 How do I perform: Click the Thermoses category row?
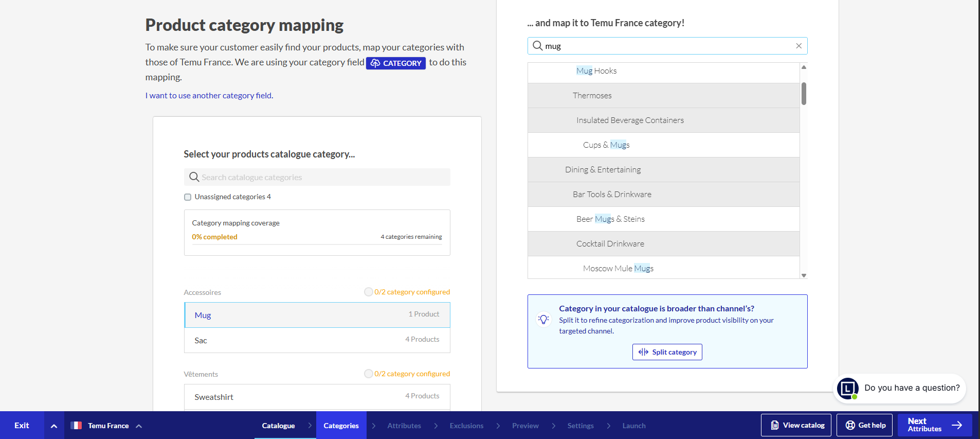[x=664, y=96]
